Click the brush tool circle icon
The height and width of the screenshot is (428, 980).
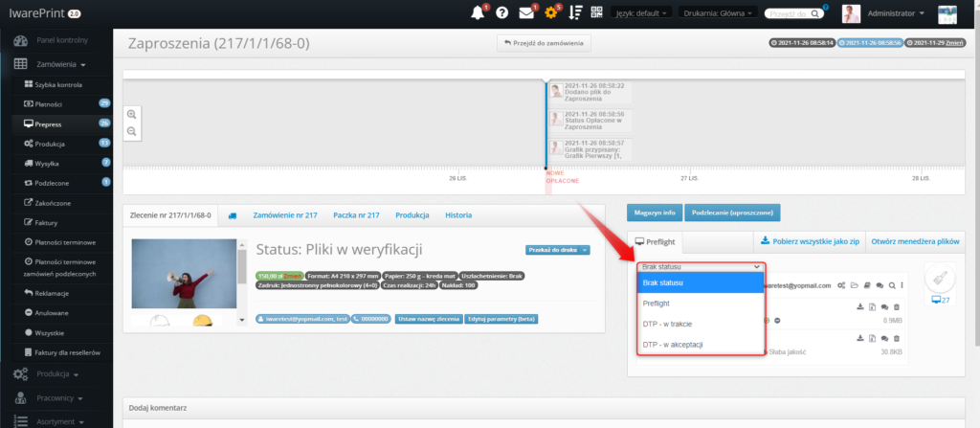tap(940, 278)
